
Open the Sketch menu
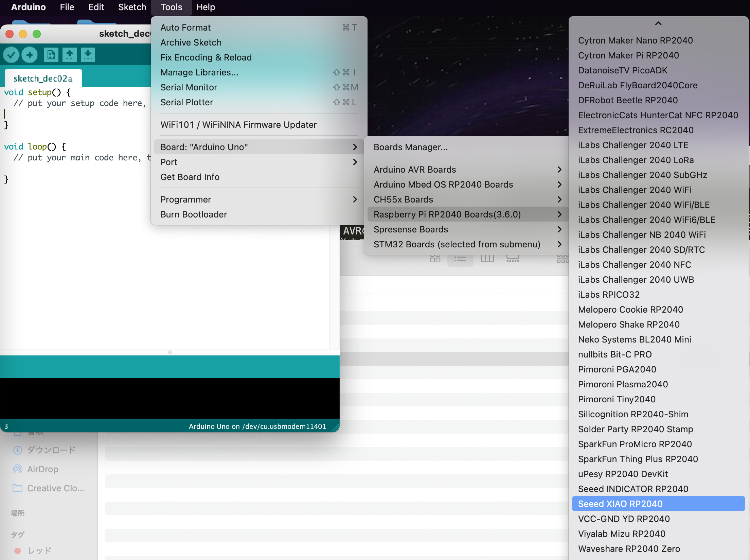pos(132,7)
